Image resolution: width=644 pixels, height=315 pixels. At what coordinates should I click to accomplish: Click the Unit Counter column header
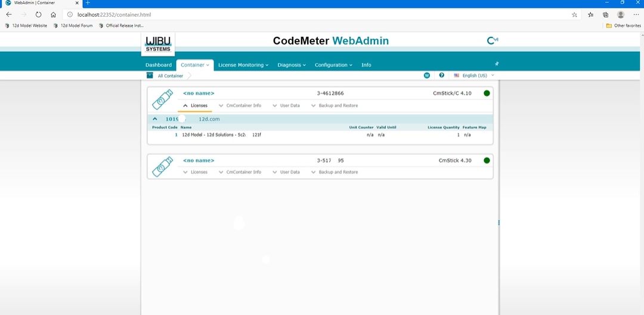[361, 127]
